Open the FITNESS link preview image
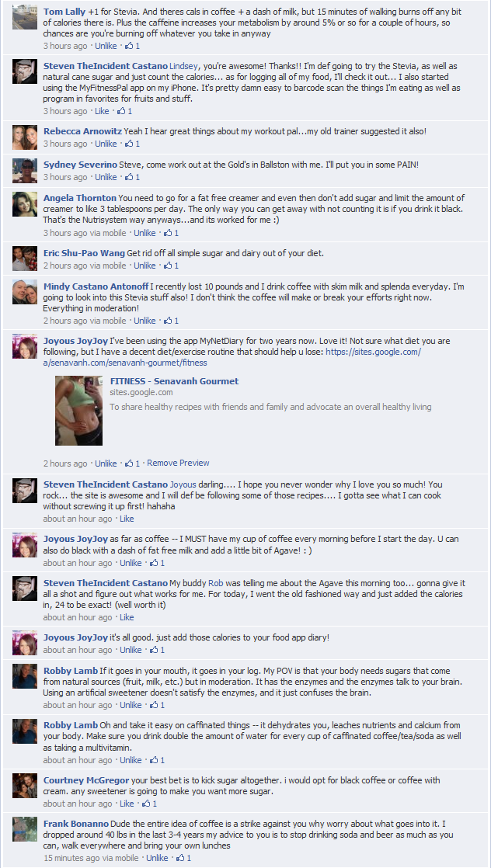The height and width of the screenshot is (868, 491). click(x=78, y=410)
